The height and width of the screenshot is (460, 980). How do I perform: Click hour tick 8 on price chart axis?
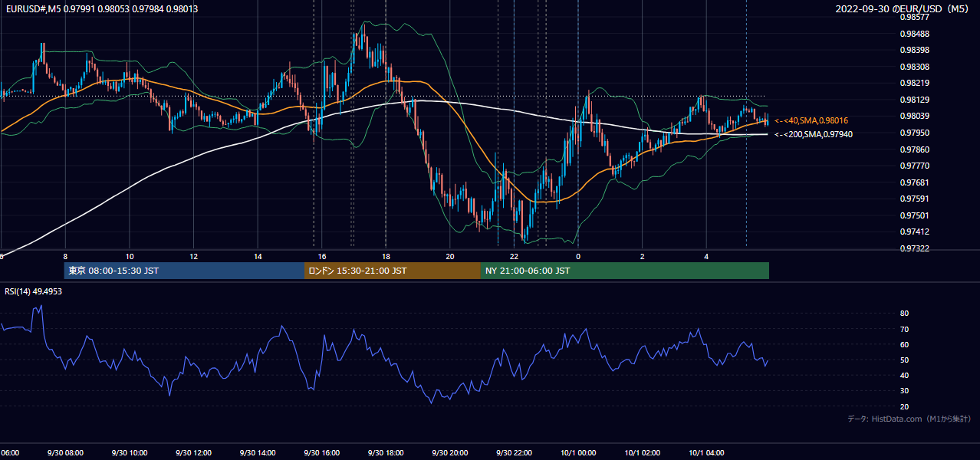click(x=65, y=257)
